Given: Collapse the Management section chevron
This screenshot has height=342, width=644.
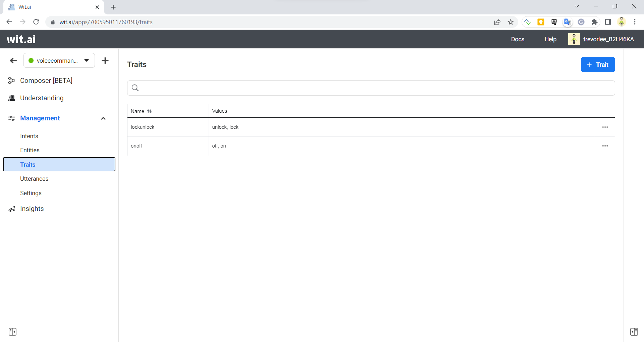Looking at the screenshot, I should tap(103, 118).
